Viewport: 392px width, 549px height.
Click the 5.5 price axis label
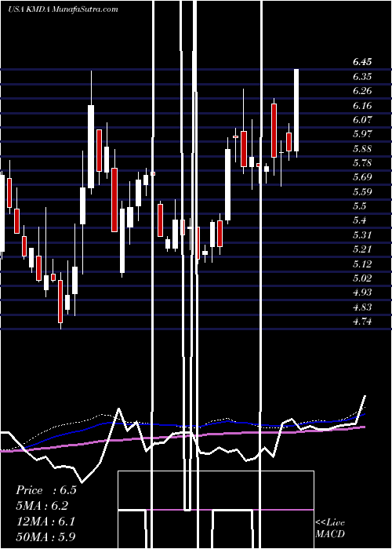coord(359,206)
